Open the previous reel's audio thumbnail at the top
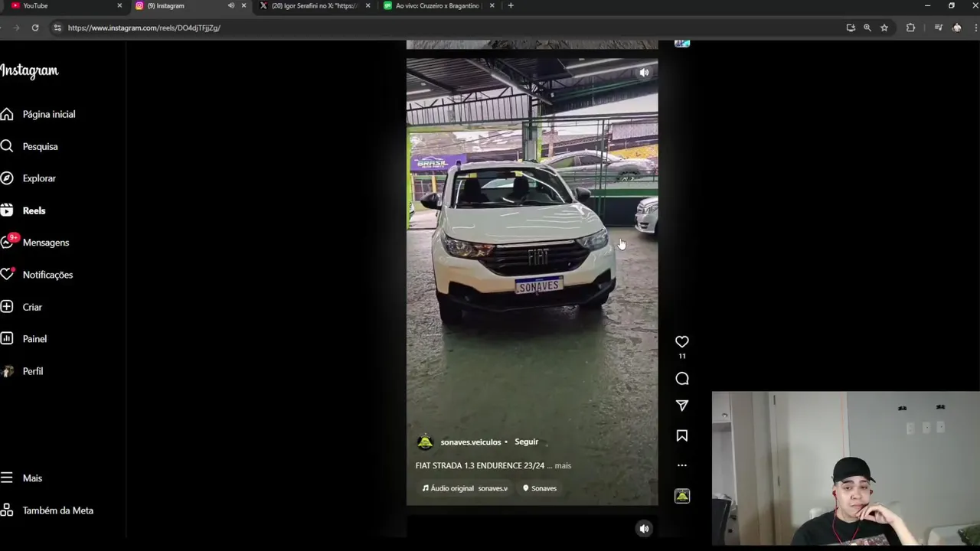Screen dimensions: 980x551 pos(681,44)
